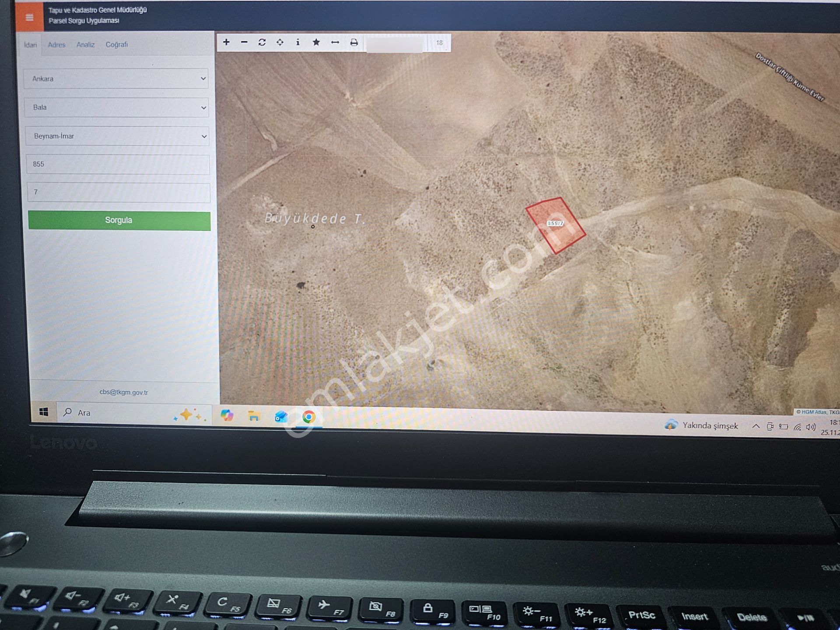Expand the Beynam-İmar neighborhood dropdown
The height and width of the screenshot is (630, 840).
(117, 136)
